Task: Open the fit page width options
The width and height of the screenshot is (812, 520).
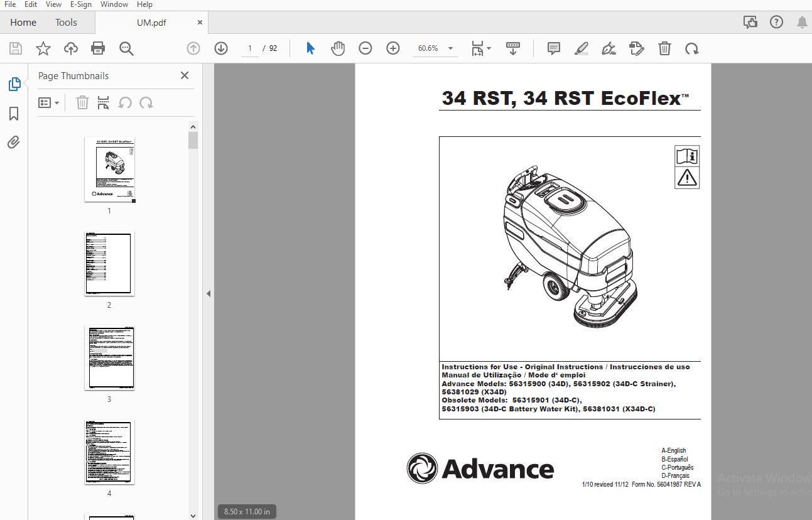Action: coord(481,48)
